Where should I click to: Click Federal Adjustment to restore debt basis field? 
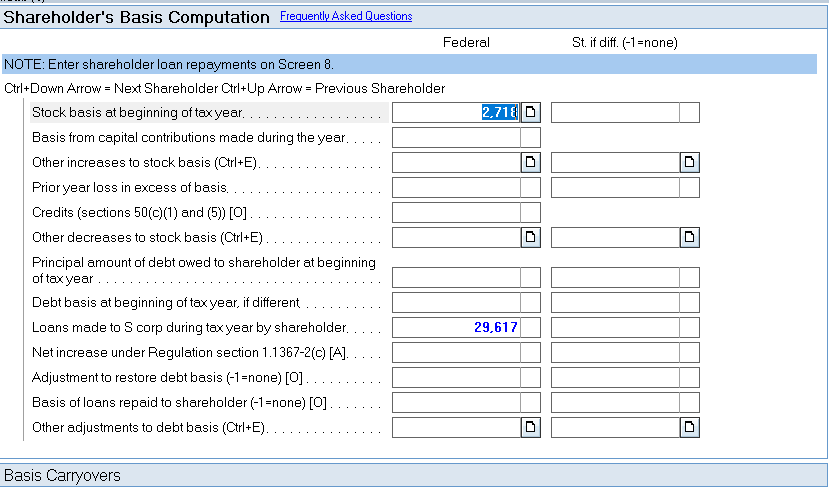456,378
